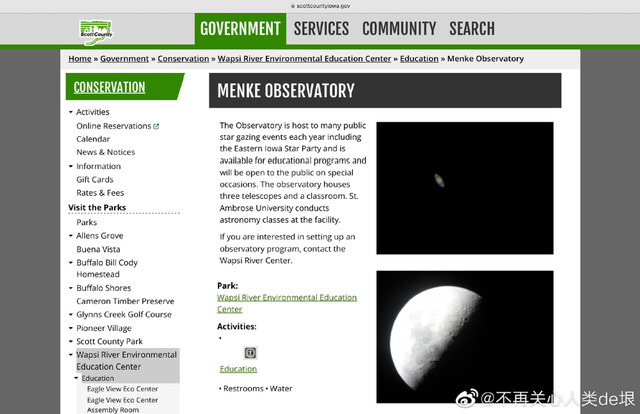Expand the Allens Grove arrow
Screen dimensions: 640x414
point(71,236)
